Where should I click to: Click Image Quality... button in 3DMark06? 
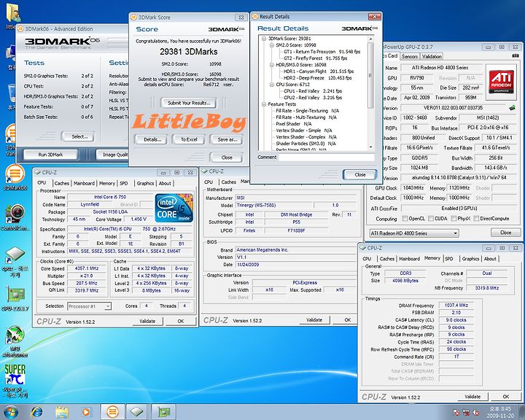coord(113,155)
